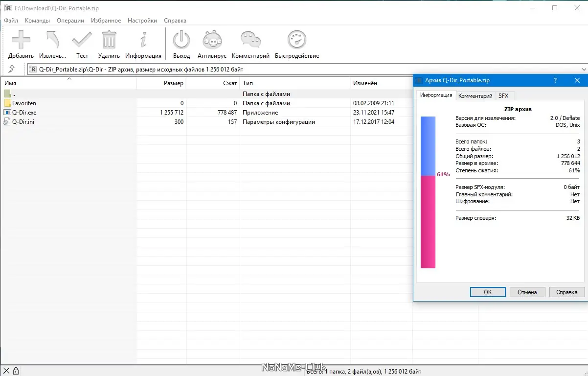Image resolution: width=588 pixels, height=376 pixels.
Task: Run the Test (Тест) toolbar icon
Action: (x=82, y=40)
